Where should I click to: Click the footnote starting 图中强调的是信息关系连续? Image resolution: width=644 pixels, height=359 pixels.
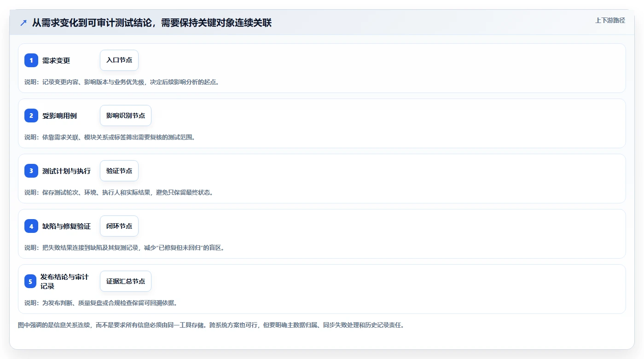(x=211, y=325)
